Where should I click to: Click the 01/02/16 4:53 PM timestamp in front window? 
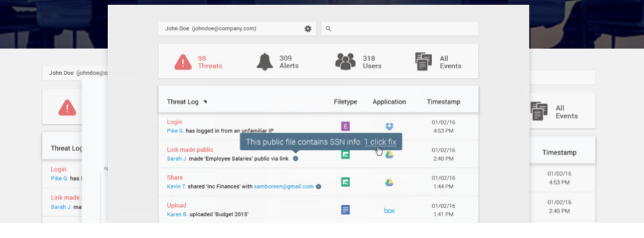pyautogui.click(x=443, y=127)
